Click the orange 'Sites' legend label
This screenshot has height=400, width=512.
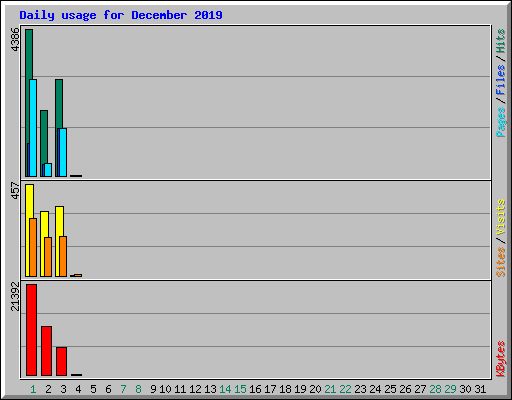[501, 262]
